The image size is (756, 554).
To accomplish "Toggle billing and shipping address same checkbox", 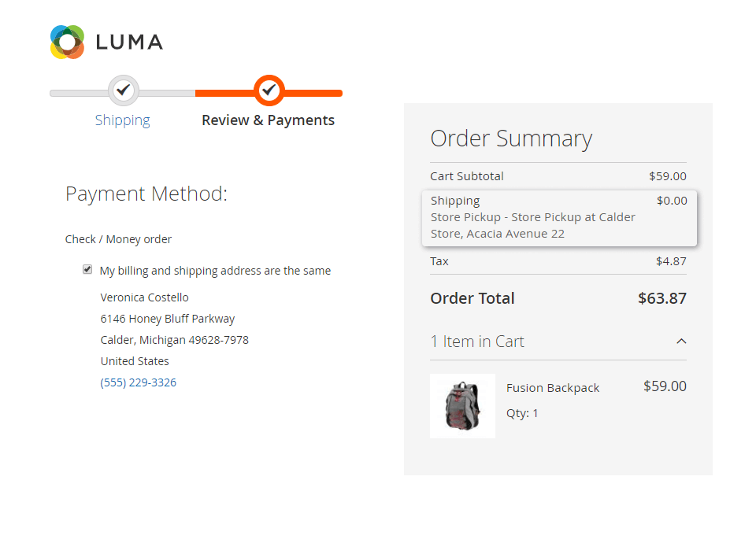I will [87, 270].
